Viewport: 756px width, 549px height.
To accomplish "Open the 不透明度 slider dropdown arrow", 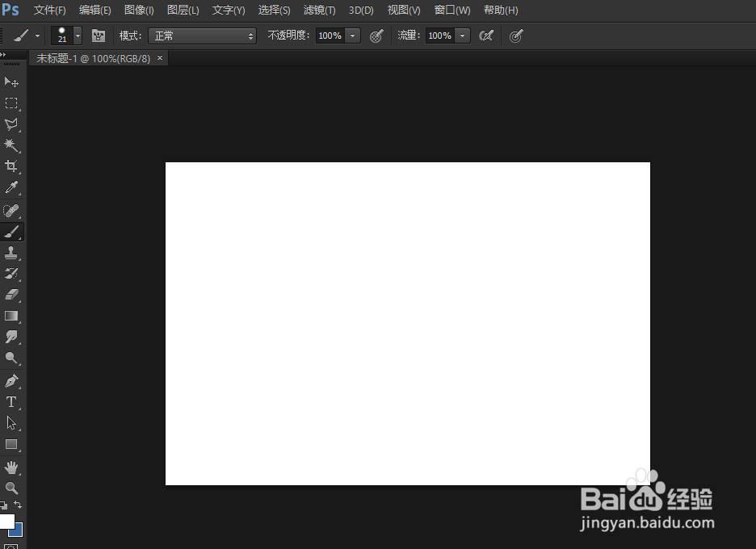I will click(x=352, y=36).
